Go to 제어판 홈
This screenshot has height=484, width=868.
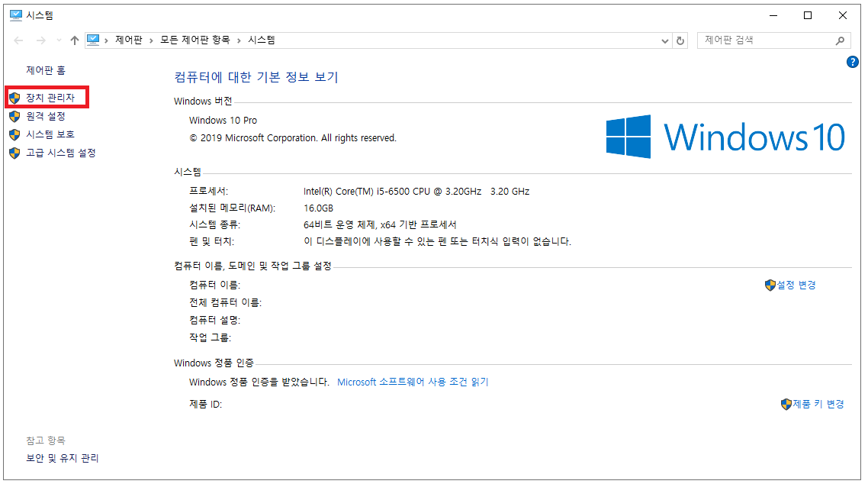[46, 70]
